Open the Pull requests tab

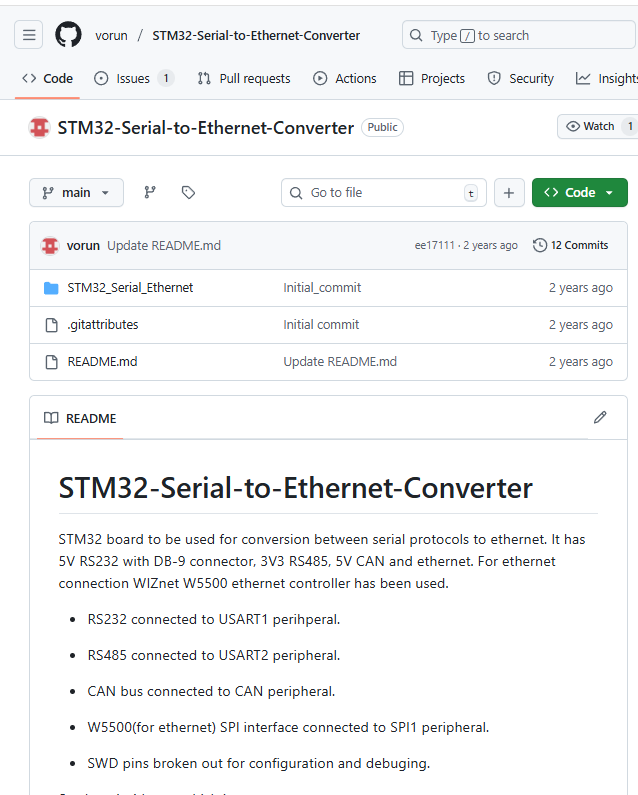coord(244,78)
